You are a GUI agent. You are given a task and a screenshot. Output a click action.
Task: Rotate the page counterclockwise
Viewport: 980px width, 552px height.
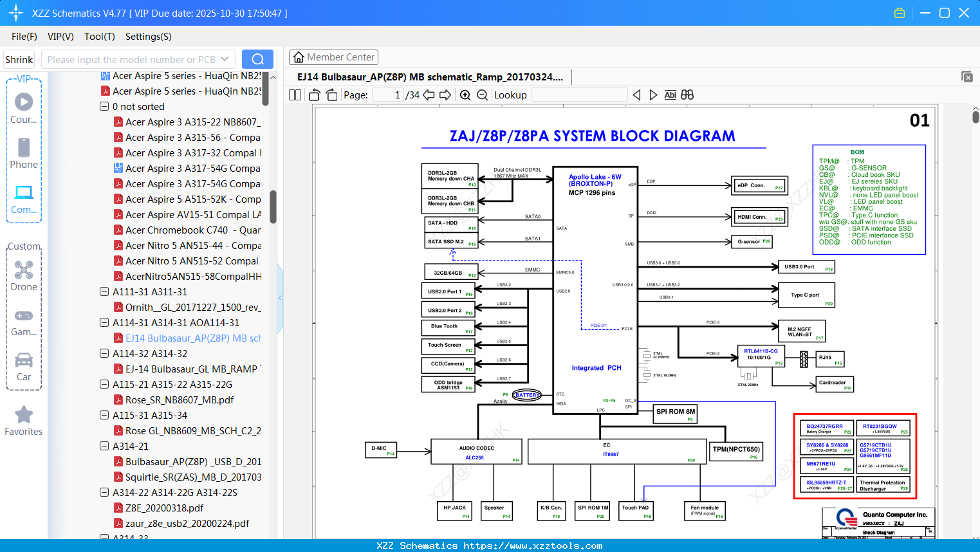(315, 95)
